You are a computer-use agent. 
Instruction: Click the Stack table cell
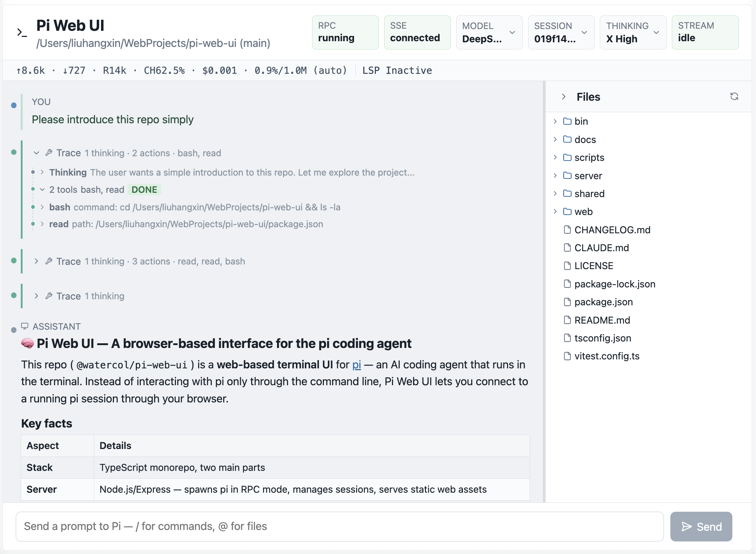tap(57, 468)
